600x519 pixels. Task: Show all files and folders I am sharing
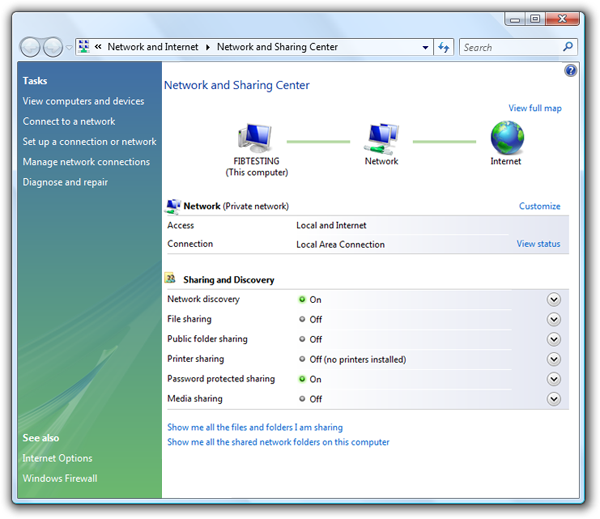pyautogui.click(x=255, y=427)
